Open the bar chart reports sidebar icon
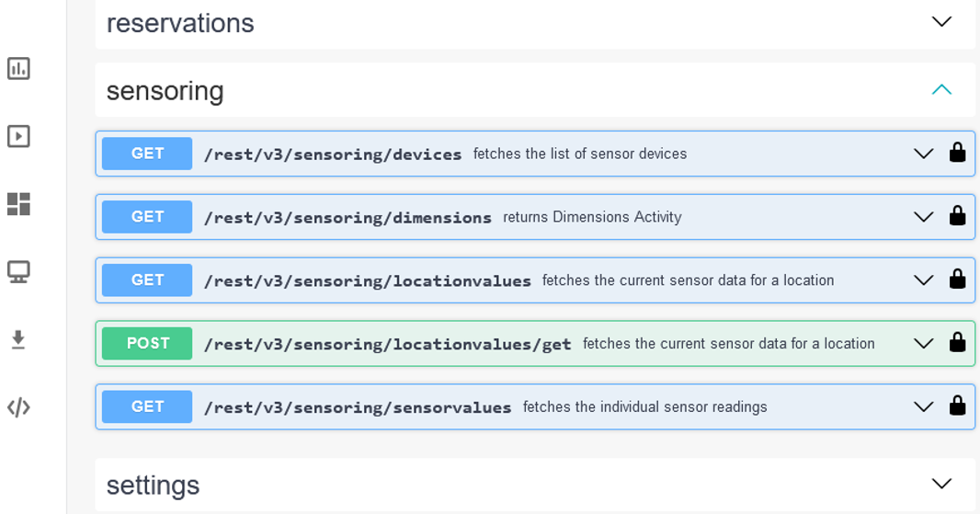Image resolution: width=980 pixels, height=514 pixels. [x=18, y=69]
